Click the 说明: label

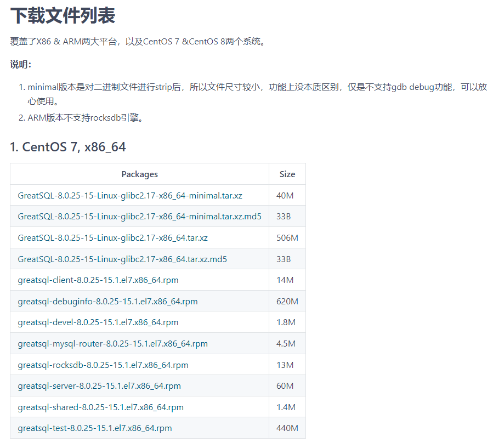tap(21, 65)
